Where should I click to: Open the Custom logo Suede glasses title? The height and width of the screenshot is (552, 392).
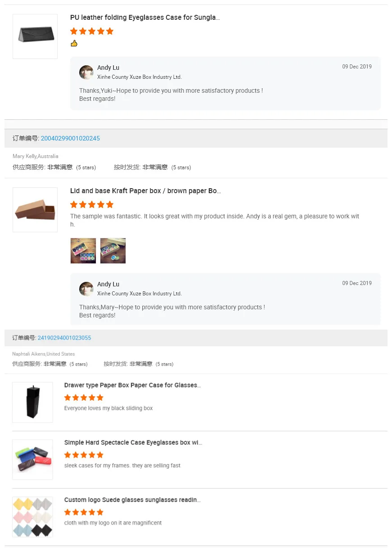coord(132,500)
